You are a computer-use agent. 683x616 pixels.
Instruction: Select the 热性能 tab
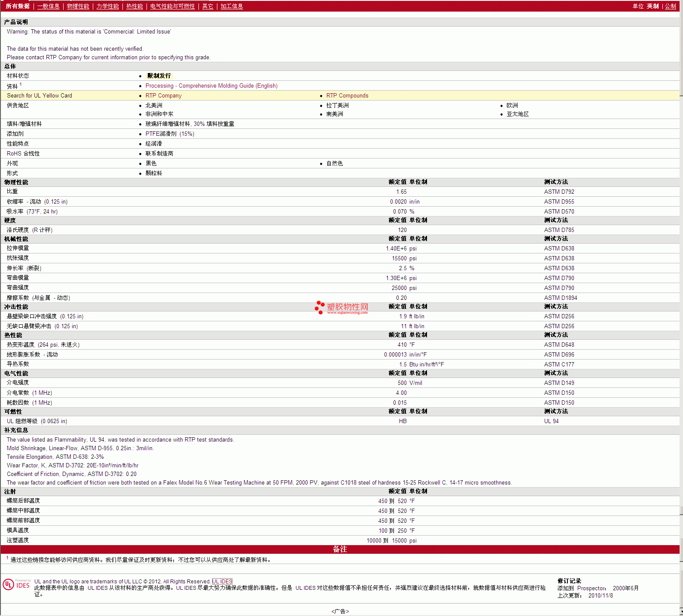(x=134, y=6)
